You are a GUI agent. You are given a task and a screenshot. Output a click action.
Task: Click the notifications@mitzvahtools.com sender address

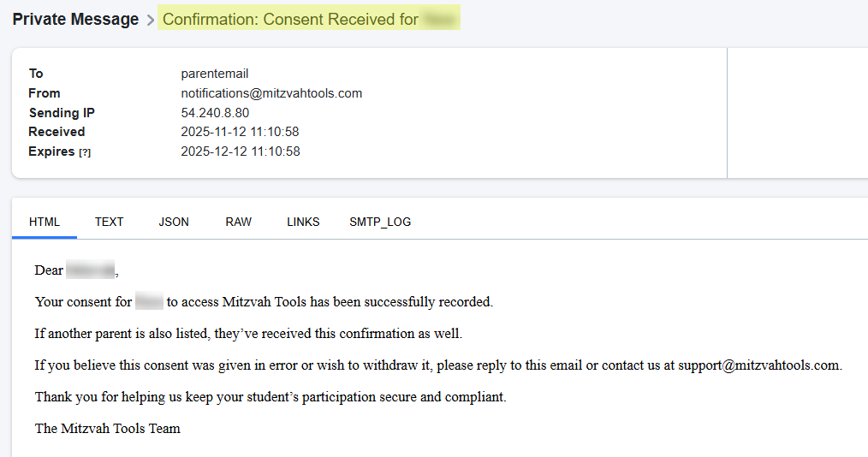[271, 93]
